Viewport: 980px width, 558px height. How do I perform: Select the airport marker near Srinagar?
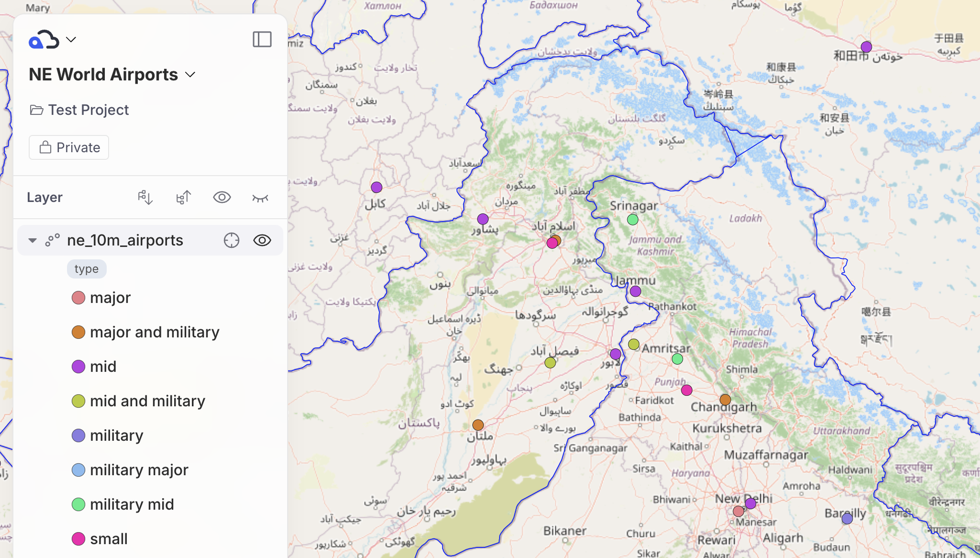(x=633, y=219)
